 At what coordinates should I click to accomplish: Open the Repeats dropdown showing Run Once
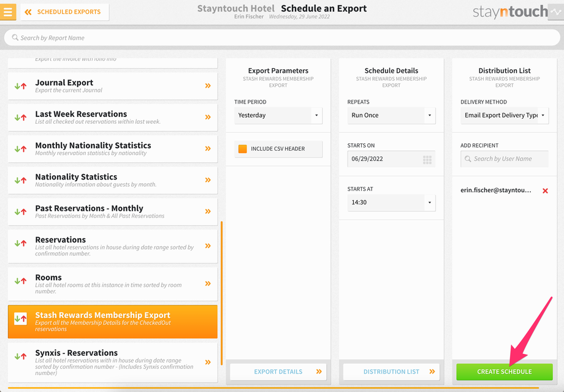(391, 115)
